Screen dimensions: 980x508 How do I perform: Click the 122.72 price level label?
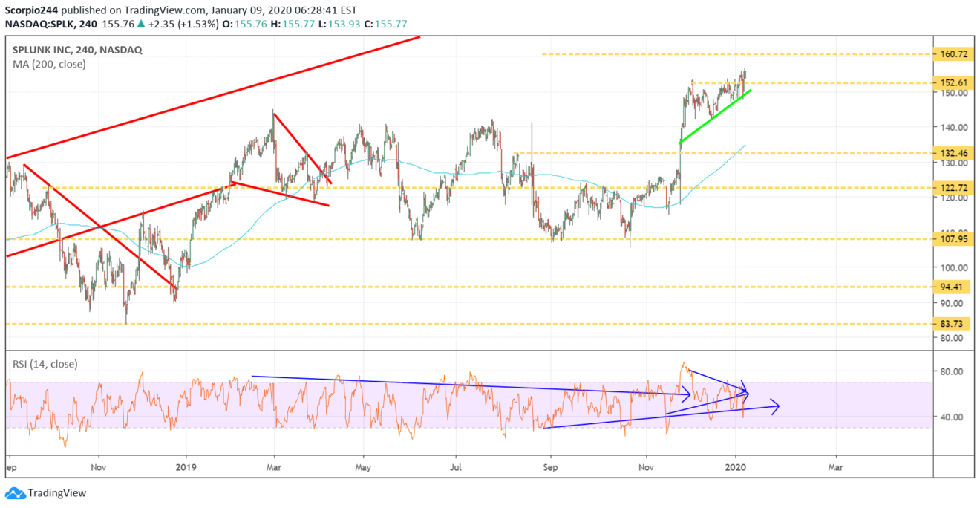pos(953,188)
